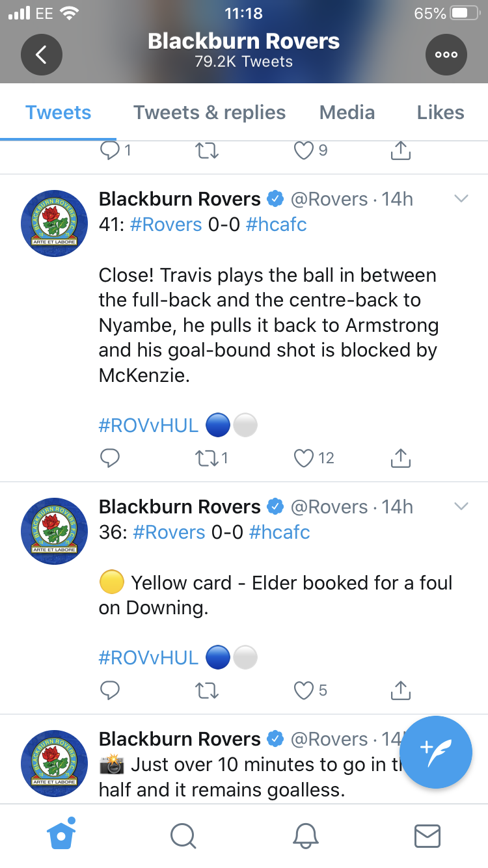The height and width of the screenshot is (868, 488).
Task: Open Blackburn Rovers avatar on 36-minute tweet
Action: click(x=55, y=531)
